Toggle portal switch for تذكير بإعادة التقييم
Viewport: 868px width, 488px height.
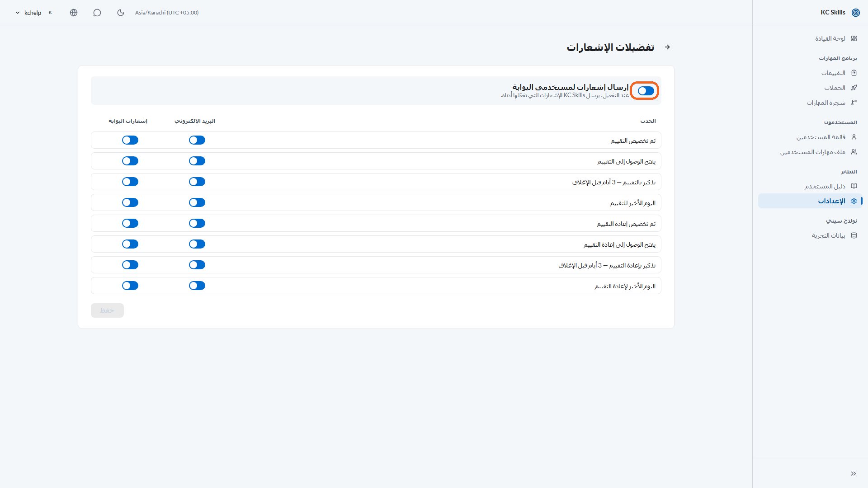tap(130, 265)
